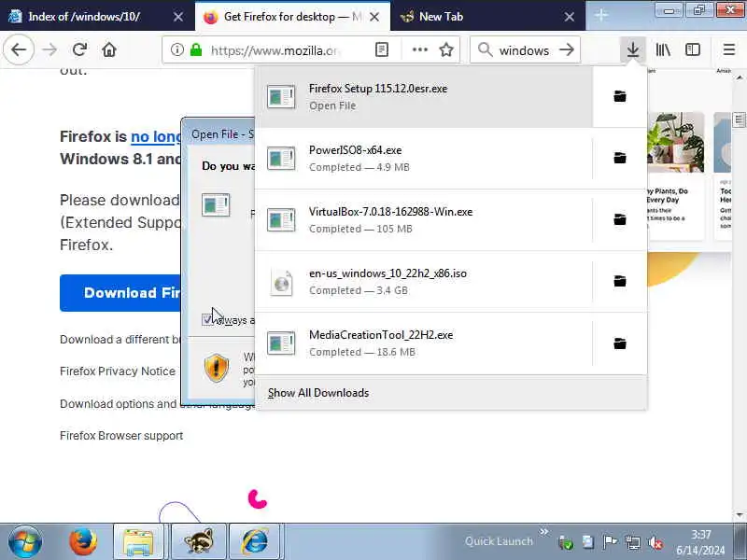Select PowerISO8-x64.exe download entry
747x560 pixels.
tap(425, 158)
